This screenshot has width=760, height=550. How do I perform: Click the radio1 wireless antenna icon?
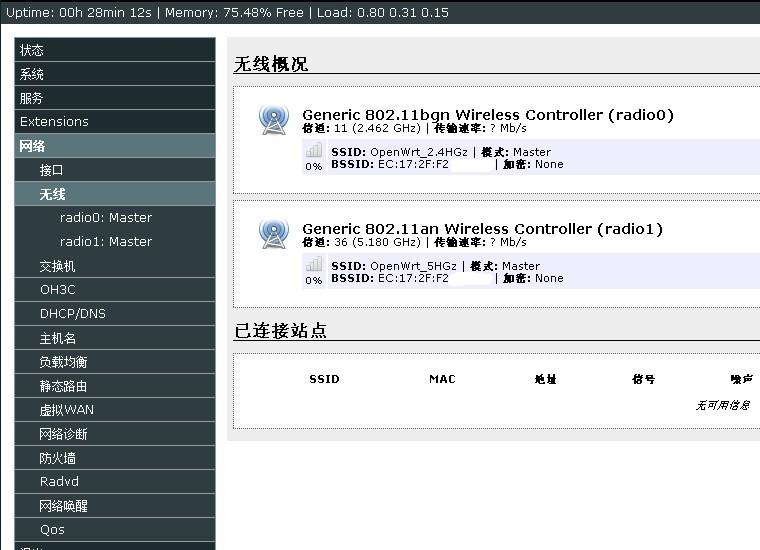(274, 234)
